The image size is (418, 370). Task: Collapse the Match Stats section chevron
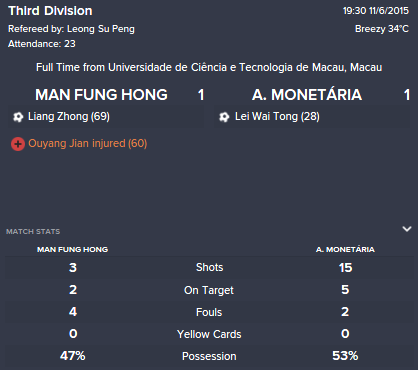pyautogui.click(x=407, y=229)
